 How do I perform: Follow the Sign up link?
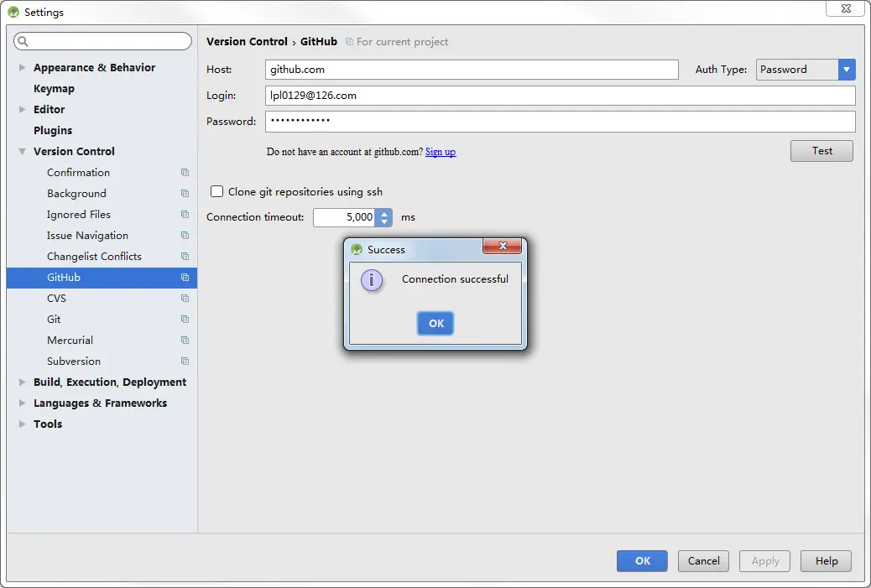441,152
